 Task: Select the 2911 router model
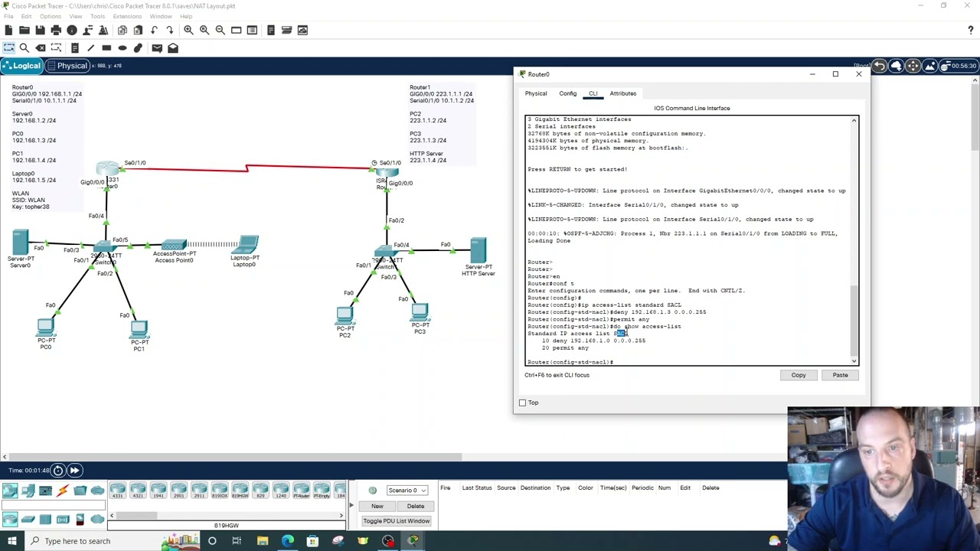pyautogui.click(x=199, y=491)
